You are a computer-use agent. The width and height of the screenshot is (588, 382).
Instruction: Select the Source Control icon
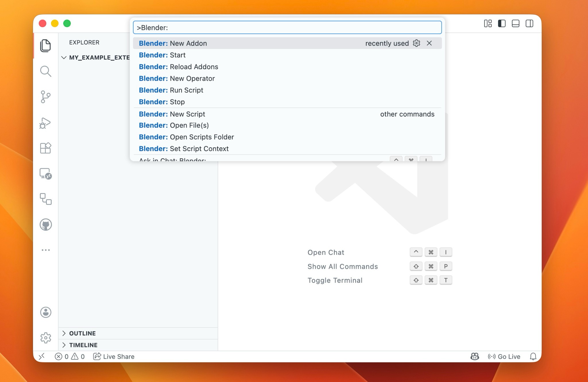46,97
